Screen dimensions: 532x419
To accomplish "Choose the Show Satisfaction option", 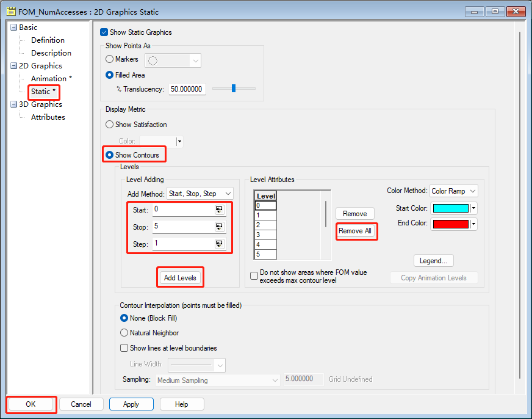I will click(x=110, y=125).
